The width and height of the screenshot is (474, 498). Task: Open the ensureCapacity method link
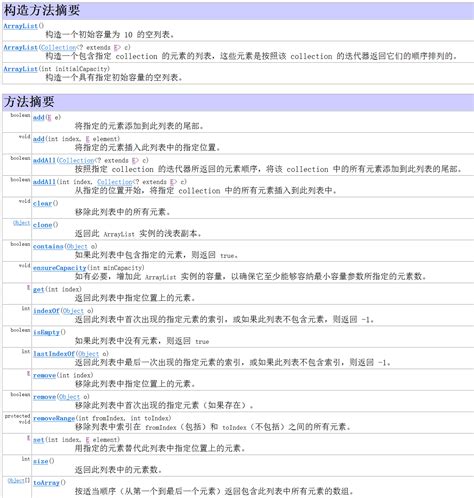(x=59, y=268)
